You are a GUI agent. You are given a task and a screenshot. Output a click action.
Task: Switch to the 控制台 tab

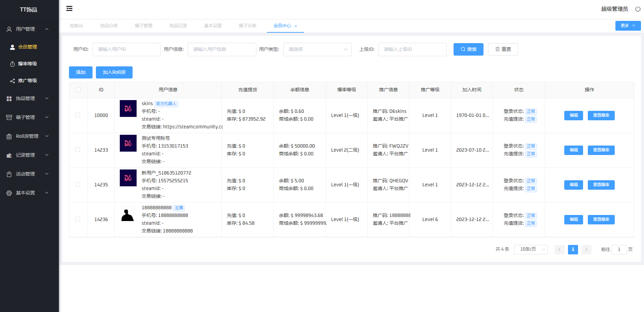point(76,26)
